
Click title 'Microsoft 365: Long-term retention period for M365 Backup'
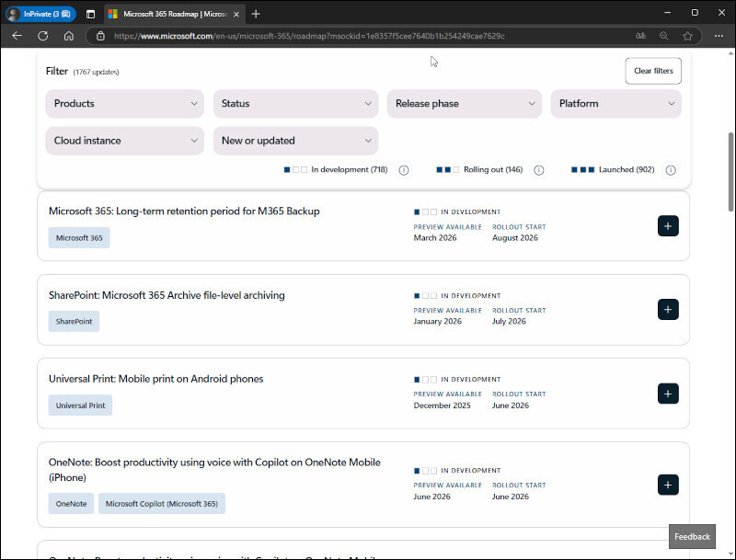pyautogui.click(x=184, y=211)
